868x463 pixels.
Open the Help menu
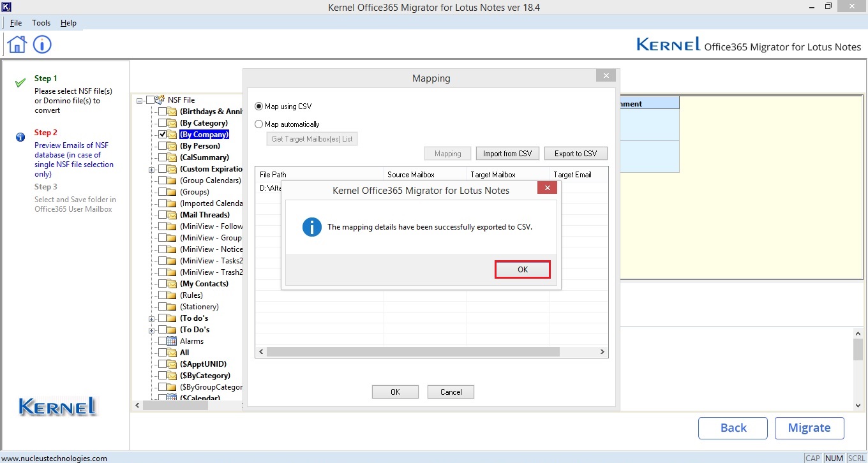(x=68, y=23)
